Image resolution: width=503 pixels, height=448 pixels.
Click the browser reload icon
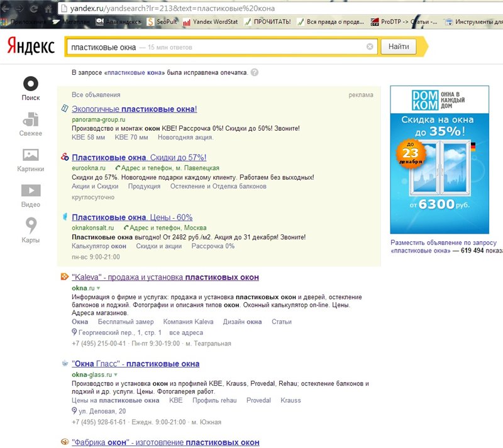click(x=34, y=9)
